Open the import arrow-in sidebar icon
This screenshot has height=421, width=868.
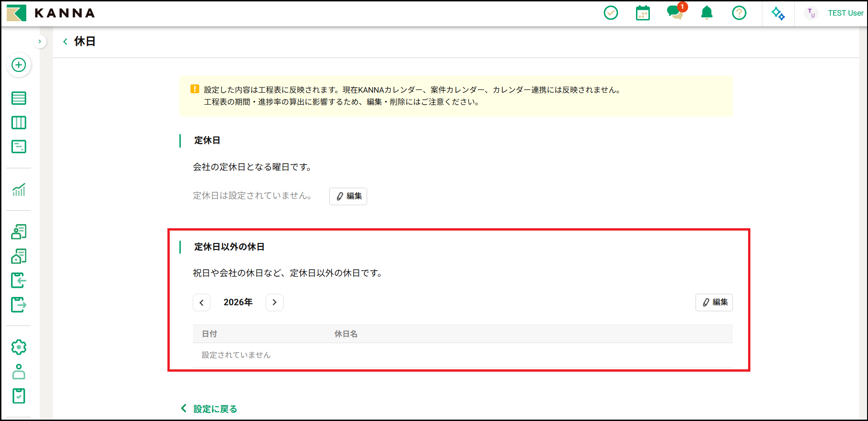click(18, 280)
